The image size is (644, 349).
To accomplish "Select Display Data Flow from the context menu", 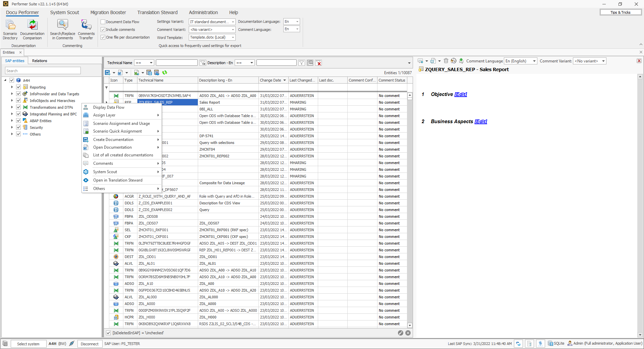I will pos(108,107).
